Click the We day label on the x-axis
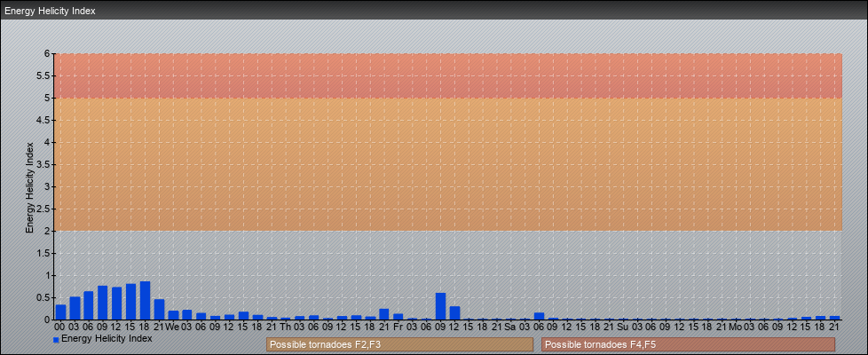 click(173, 327)
